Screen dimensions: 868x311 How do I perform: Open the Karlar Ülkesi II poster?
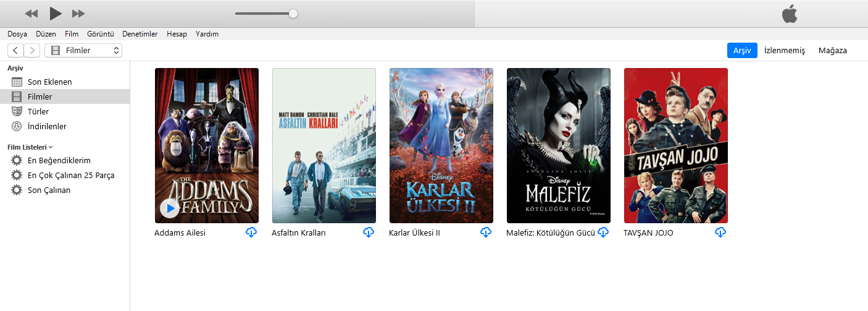click(x=441, y=145)
